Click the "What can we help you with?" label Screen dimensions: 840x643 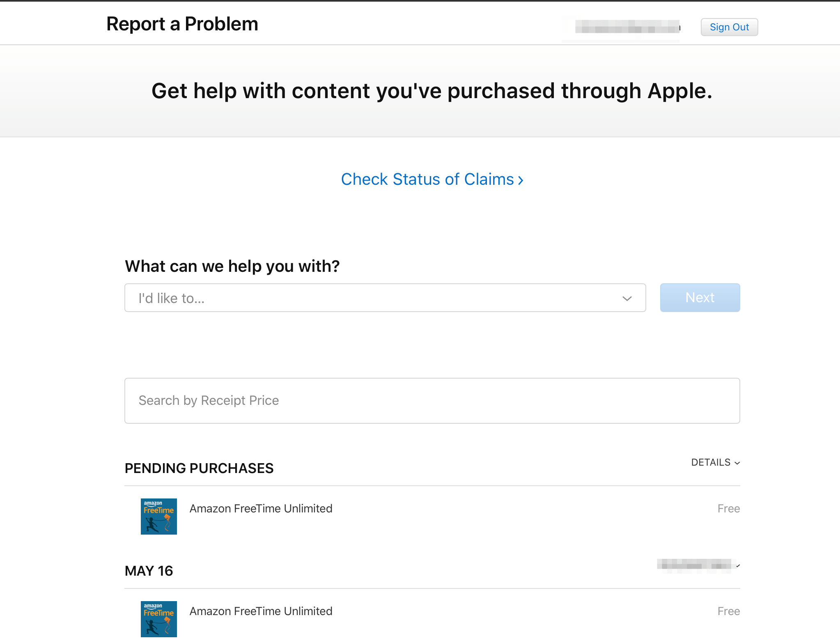[232, 266]
